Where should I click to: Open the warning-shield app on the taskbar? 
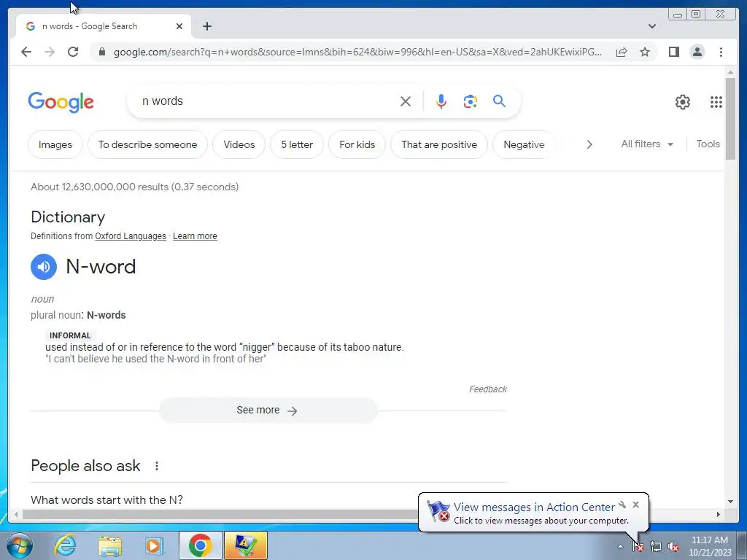246,545
